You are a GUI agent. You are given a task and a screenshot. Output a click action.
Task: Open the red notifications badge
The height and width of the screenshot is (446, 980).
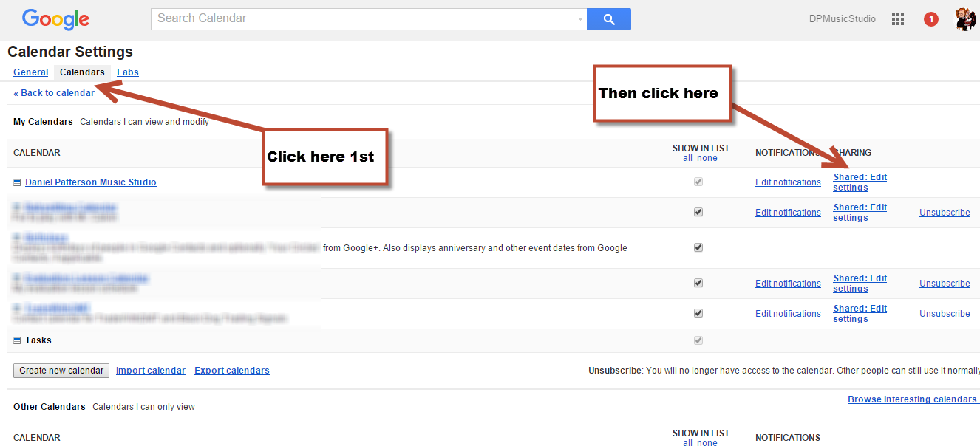pyautogui.click(x=931, y=19)
